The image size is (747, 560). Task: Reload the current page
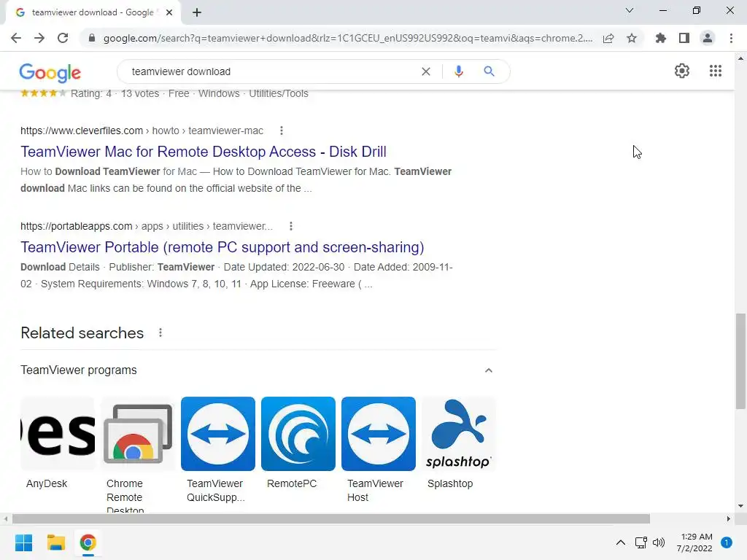(63, 38)
